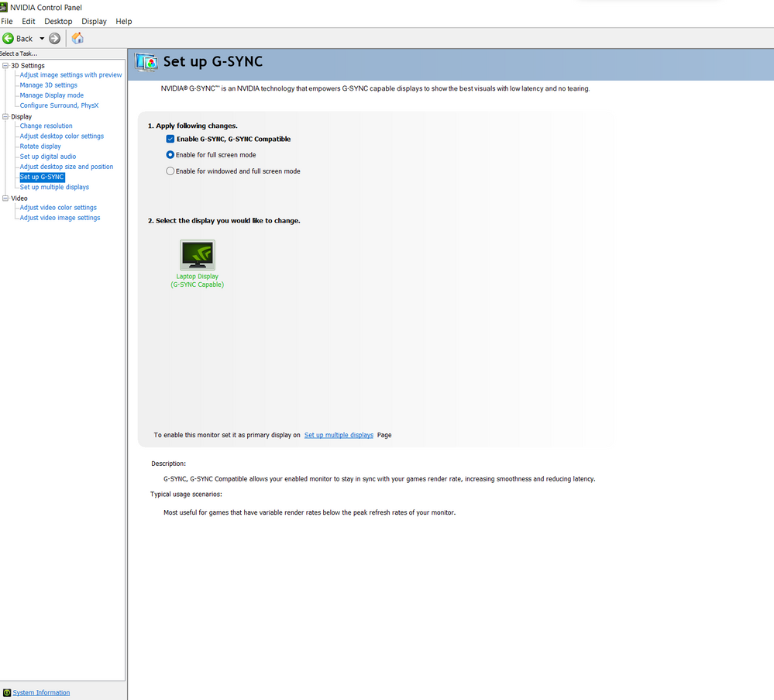Click the Laptop Display (G-SYNC Capable) caption
Screen dimensions: 774x700
tap(198, 281)
